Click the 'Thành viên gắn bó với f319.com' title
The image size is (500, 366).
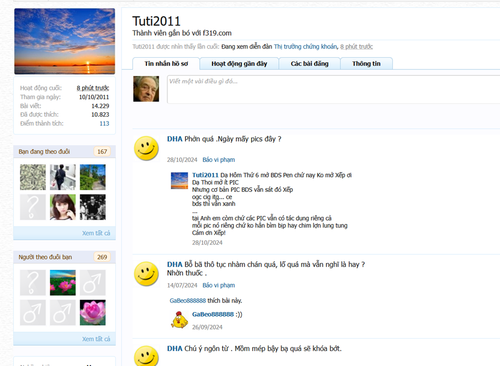(x=182, y=33)
